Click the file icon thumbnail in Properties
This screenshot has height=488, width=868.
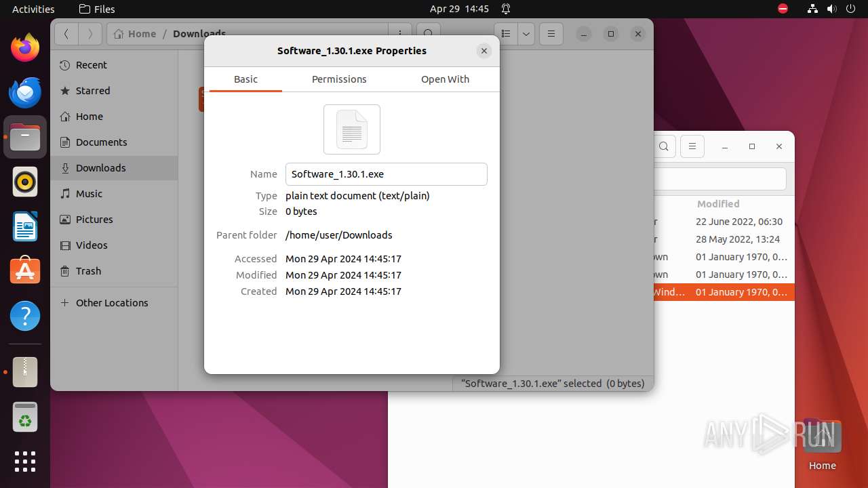tap(352, 129)
